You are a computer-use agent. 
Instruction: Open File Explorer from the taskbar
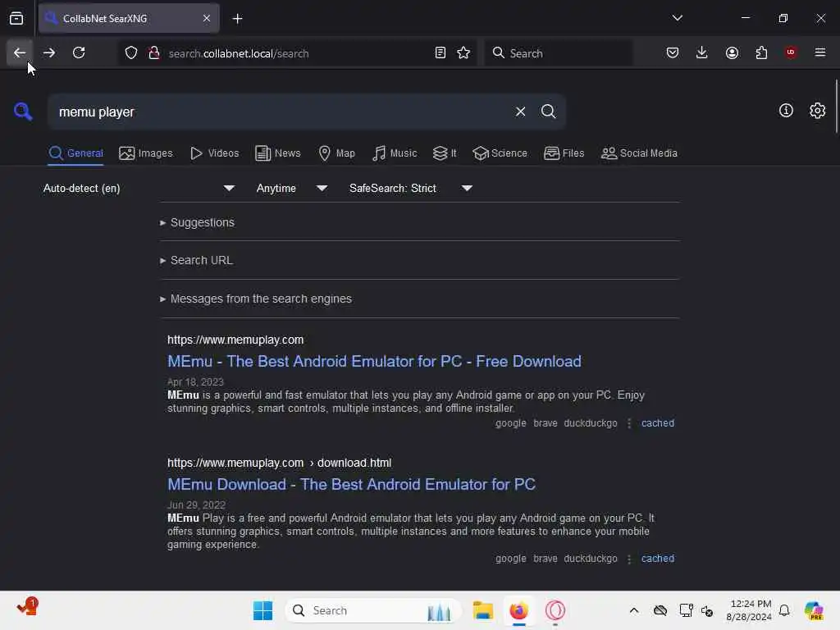[x=482, y=610]
